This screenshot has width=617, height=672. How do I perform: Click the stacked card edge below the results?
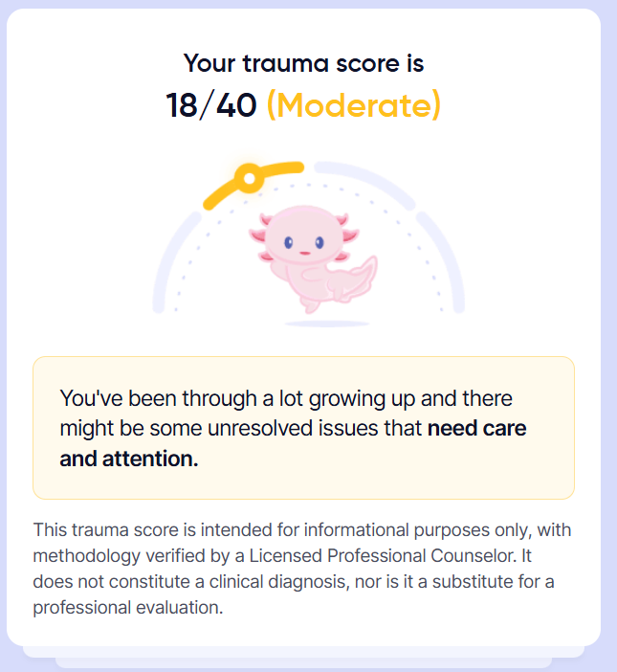click(303, 652)
